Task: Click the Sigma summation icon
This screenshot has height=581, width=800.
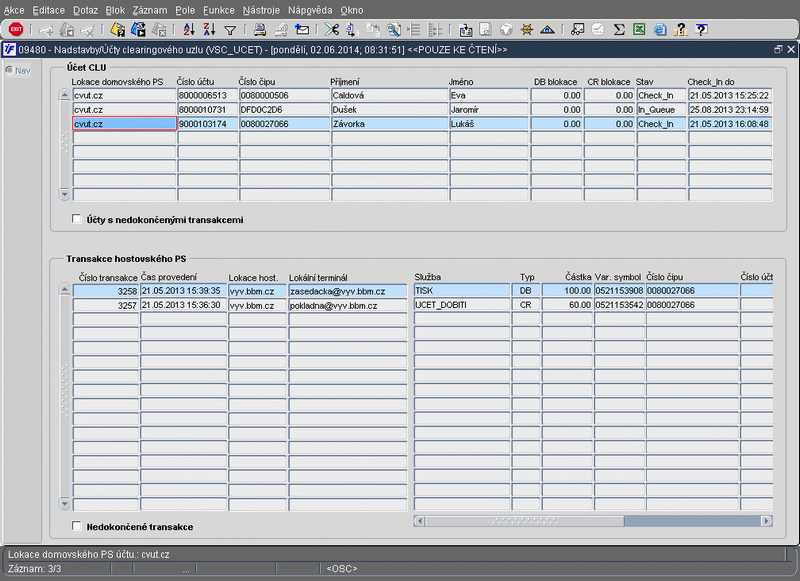Action: [619, 30]
